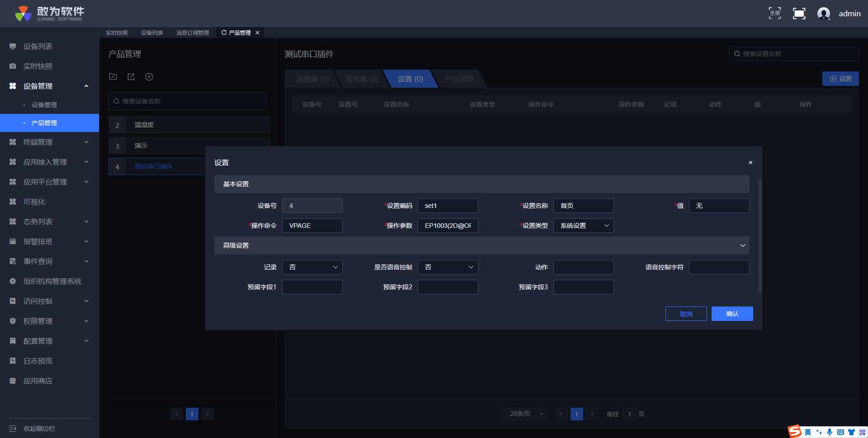Click the 取消 button
This screenshot has height=438, width=868.
click(x=686, y=314)
